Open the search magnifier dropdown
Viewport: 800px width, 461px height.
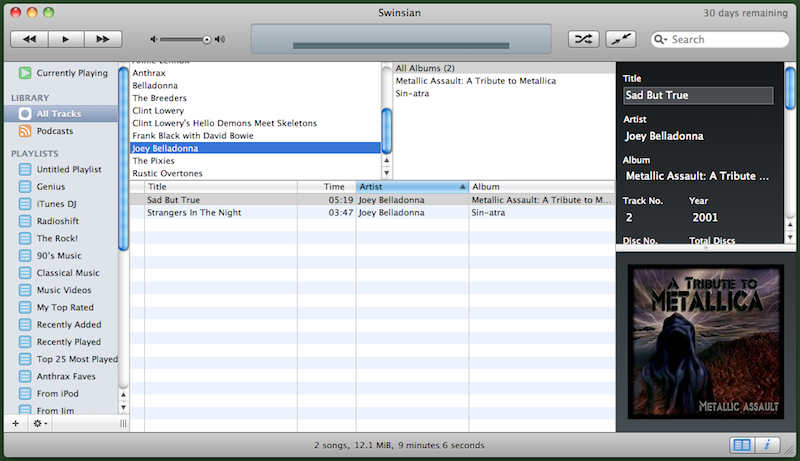coord(662,40)
